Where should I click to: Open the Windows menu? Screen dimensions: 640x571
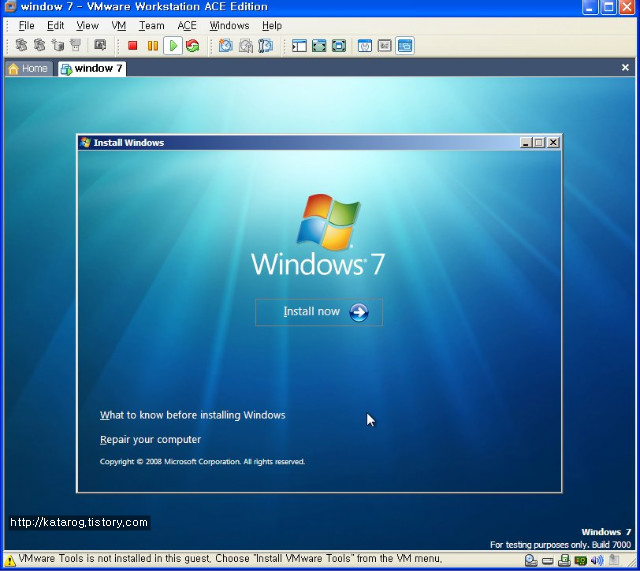[x=229, y=26]
